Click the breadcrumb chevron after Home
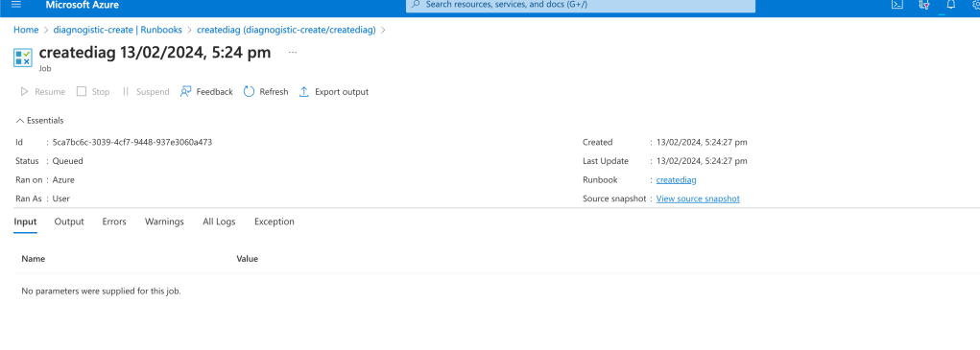Screen dimensions: 980x350 click(46, 30)
